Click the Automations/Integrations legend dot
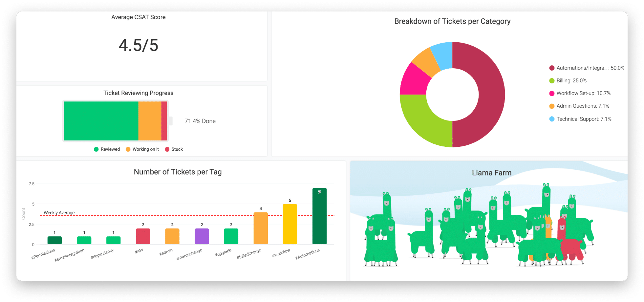Screen dimensions: 644x302 552,68
